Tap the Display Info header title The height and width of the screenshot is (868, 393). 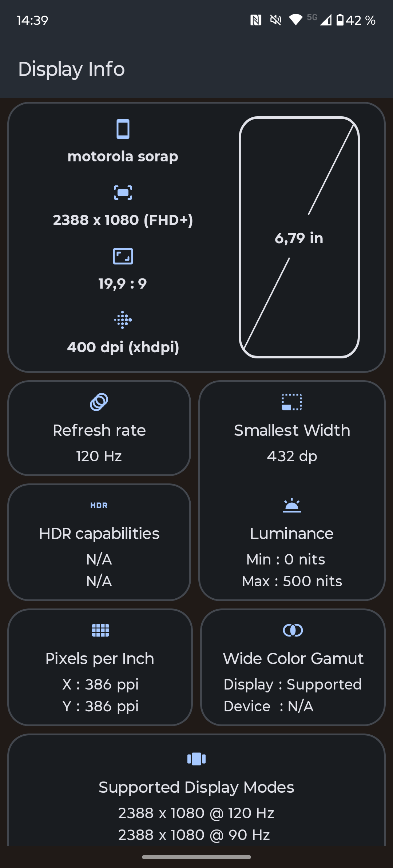click(72, 69)
